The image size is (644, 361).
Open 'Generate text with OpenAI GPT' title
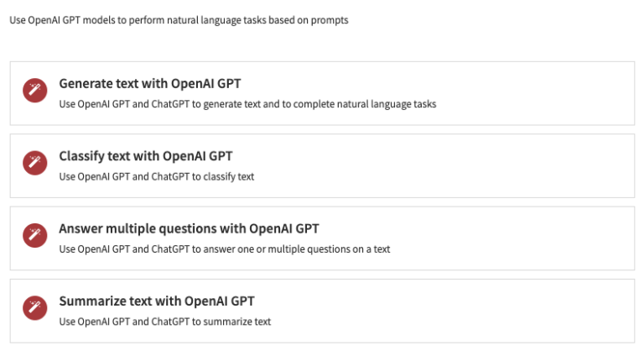pyautogui.click(x=150, y=83)
